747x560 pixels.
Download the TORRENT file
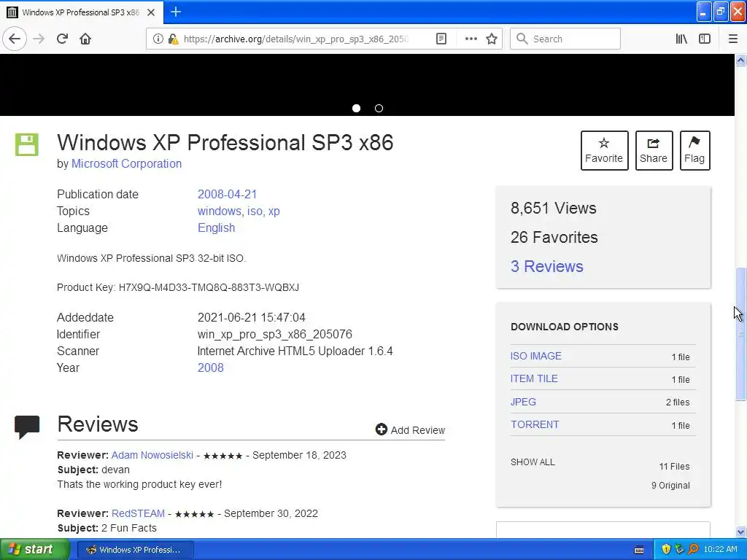[535, 424]
